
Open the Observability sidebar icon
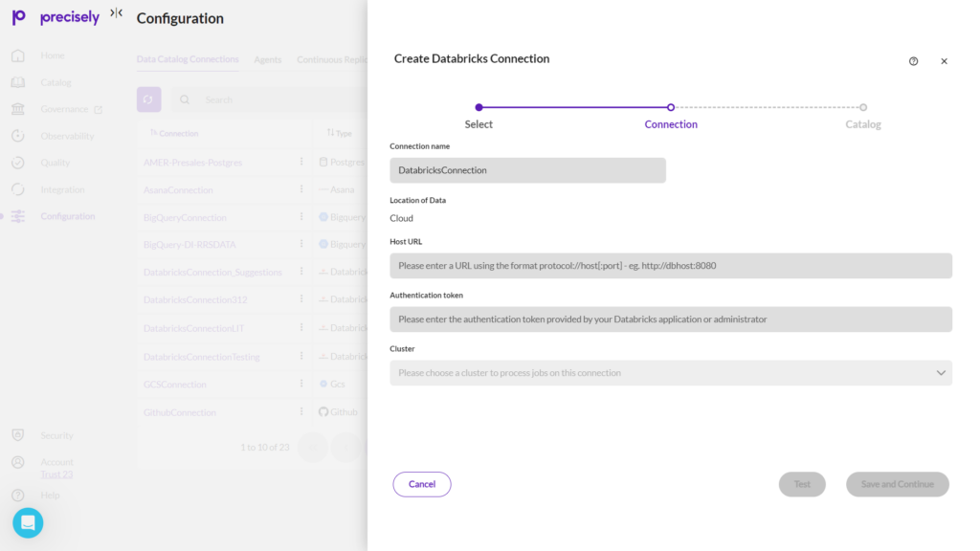click(18, 136)
